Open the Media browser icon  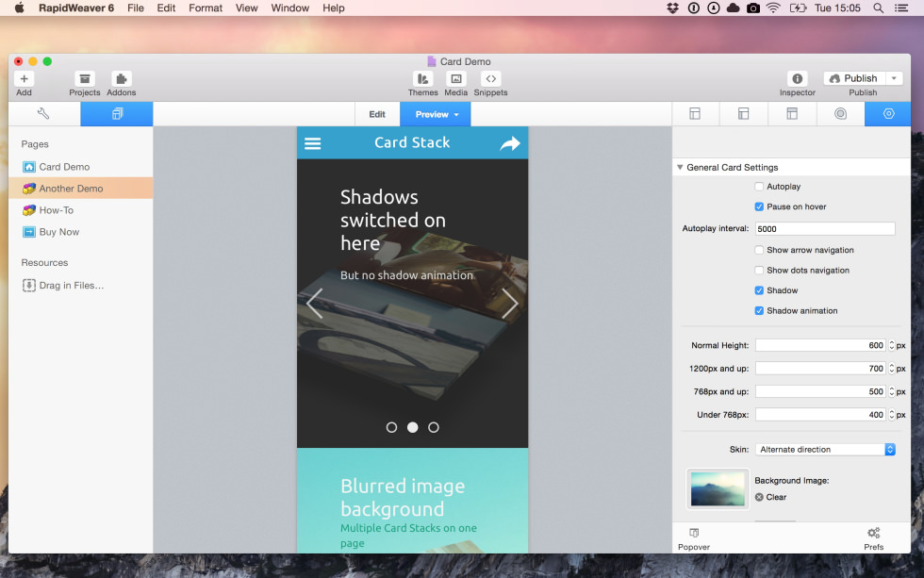click(x=455, y=78)
